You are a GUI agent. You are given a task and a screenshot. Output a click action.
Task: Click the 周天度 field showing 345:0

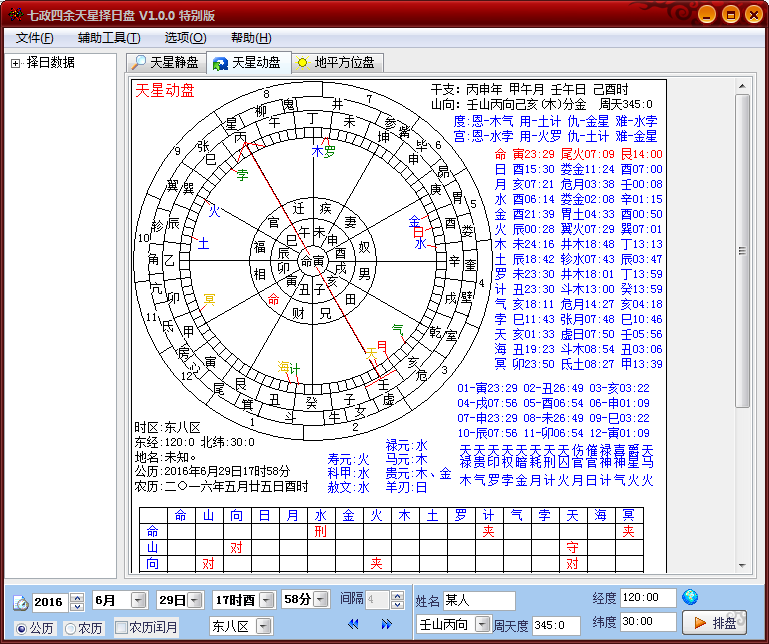556,625
